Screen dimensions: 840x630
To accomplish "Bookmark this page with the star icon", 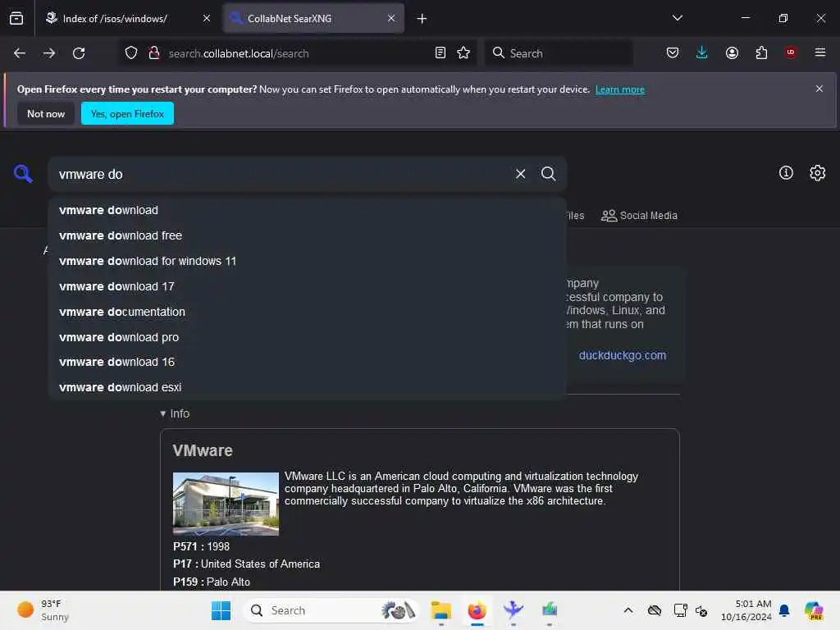I will pyautogui.click(x=463, y=52).
